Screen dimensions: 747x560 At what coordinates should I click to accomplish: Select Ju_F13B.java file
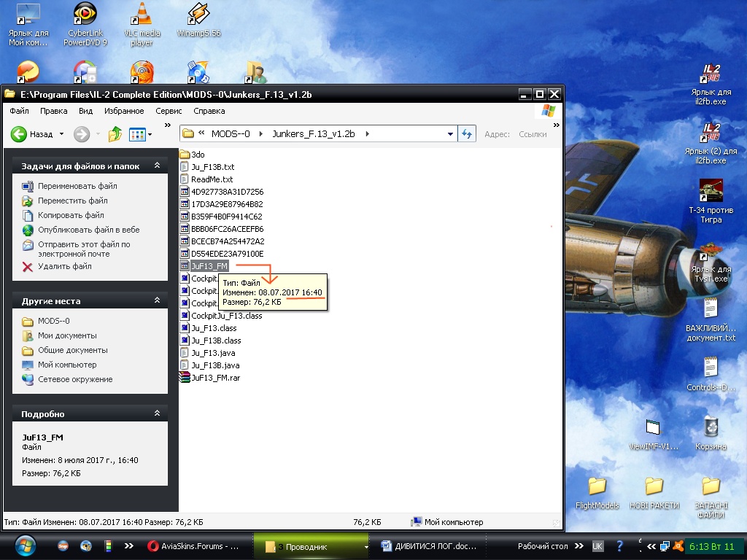click(209, 365)
